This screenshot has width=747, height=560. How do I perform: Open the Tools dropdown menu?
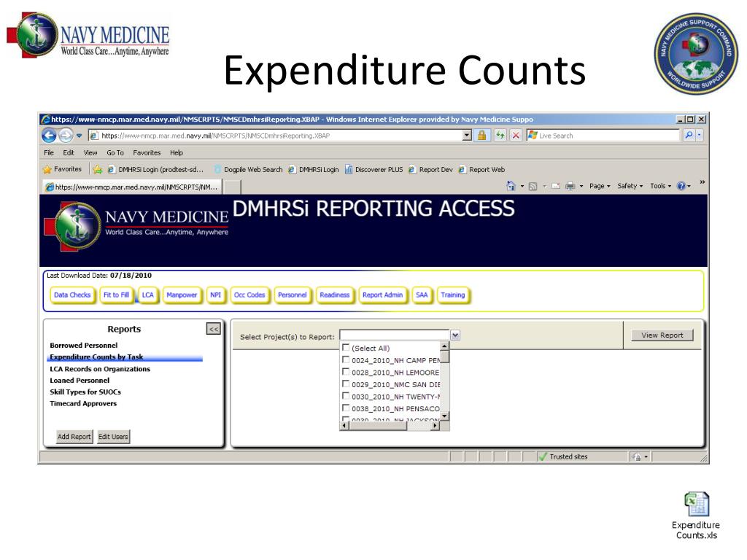[x=660, y=186]
